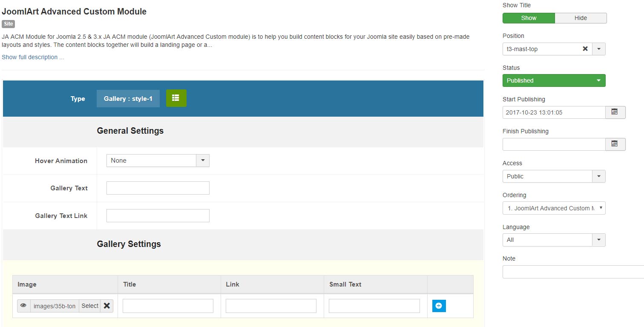
Task: Clear the selected gallery image
Action: (107, 306)
